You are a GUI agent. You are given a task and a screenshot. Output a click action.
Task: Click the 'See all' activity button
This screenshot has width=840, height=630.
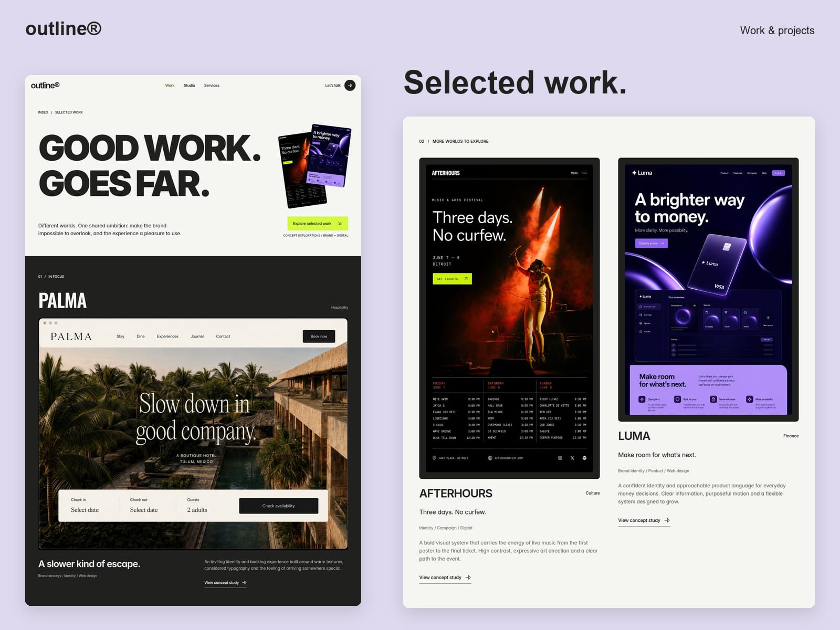point(766,340)
